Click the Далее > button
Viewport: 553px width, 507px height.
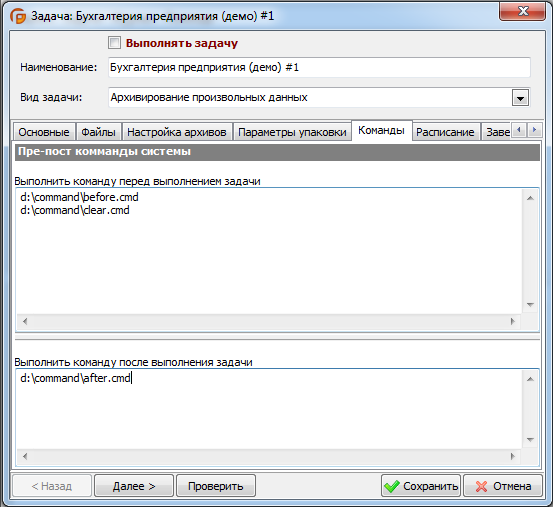134,486
